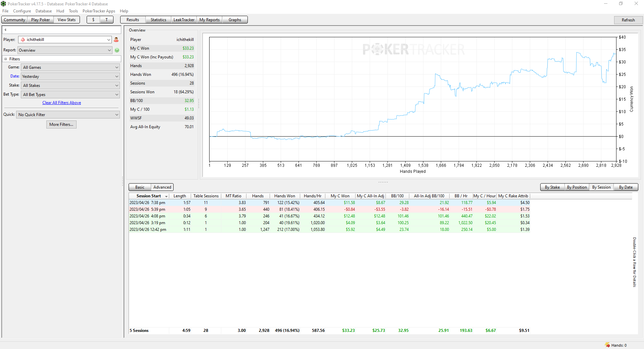Open the Date filter dropdown
Screen dimensions: 644x349
(x=70, y=77)
